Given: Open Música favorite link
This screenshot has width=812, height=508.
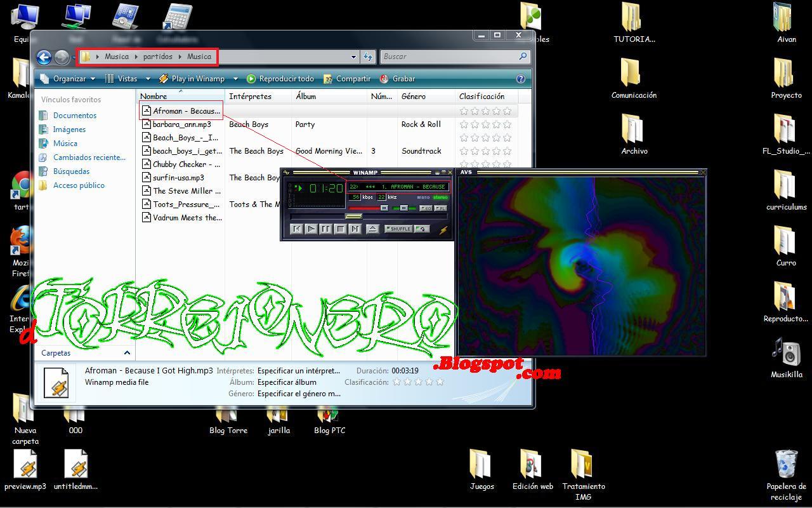Looking at the screenshot, I should pos(65,144).
